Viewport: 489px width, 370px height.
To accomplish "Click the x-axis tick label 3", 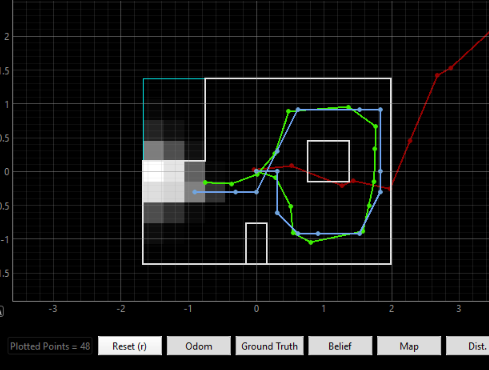I will 459,309.
